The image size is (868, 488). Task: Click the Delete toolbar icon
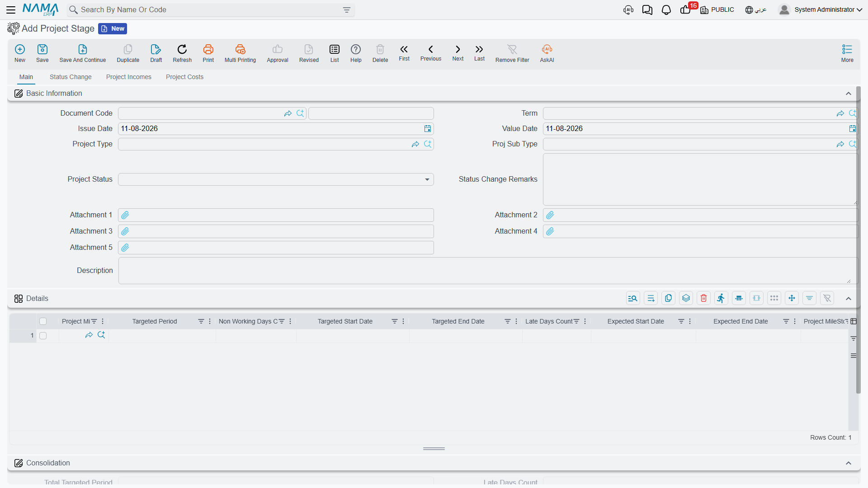coord(380,53)
